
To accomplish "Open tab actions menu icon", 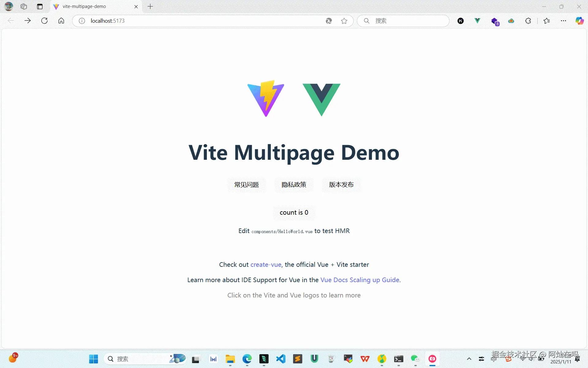I will point(40,6).
